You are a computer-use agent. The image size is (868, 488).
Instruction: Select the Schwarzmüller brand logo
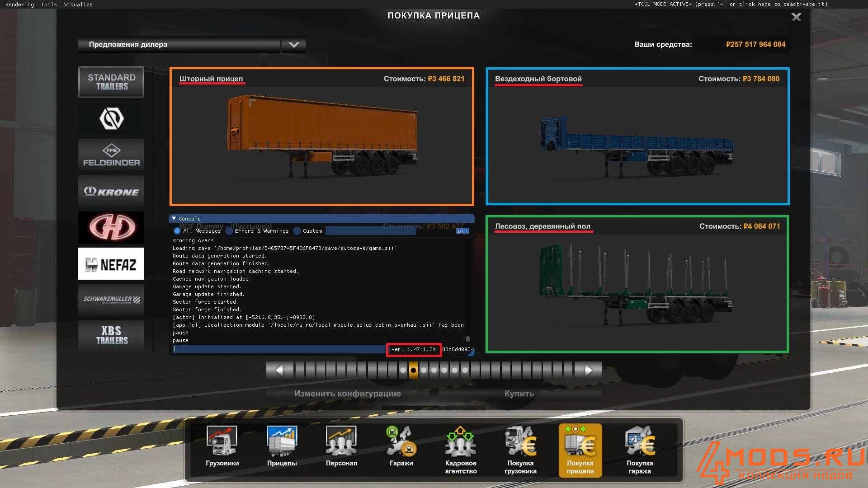pos(111,300)
